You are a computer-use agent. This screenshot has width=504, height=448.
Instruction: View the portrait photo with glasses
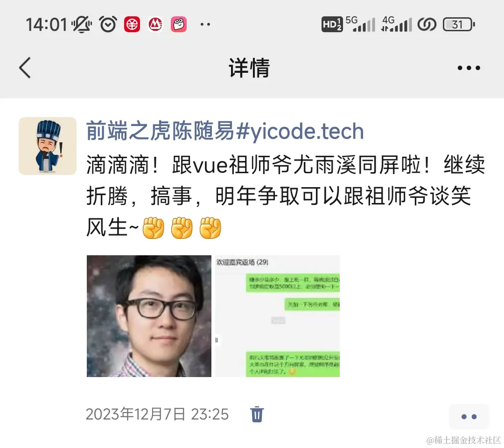coord(149,316)
